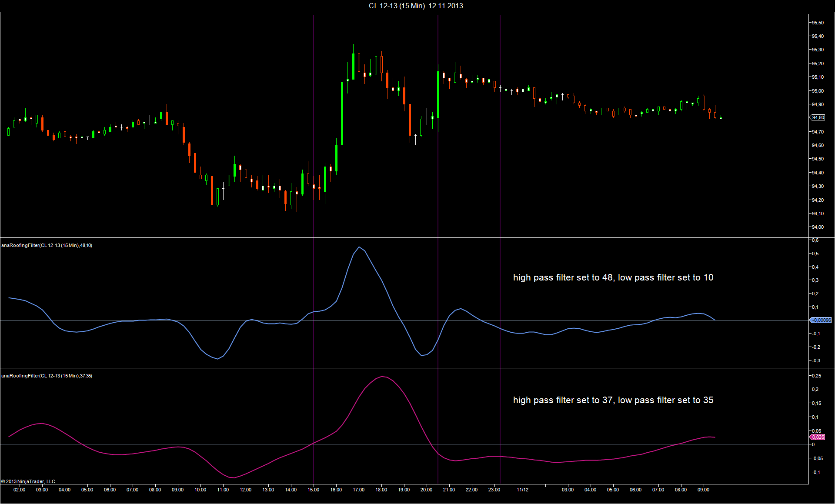Click the 94,40 price axis label
Screen dimensions: 835x504
pos(818,173)
